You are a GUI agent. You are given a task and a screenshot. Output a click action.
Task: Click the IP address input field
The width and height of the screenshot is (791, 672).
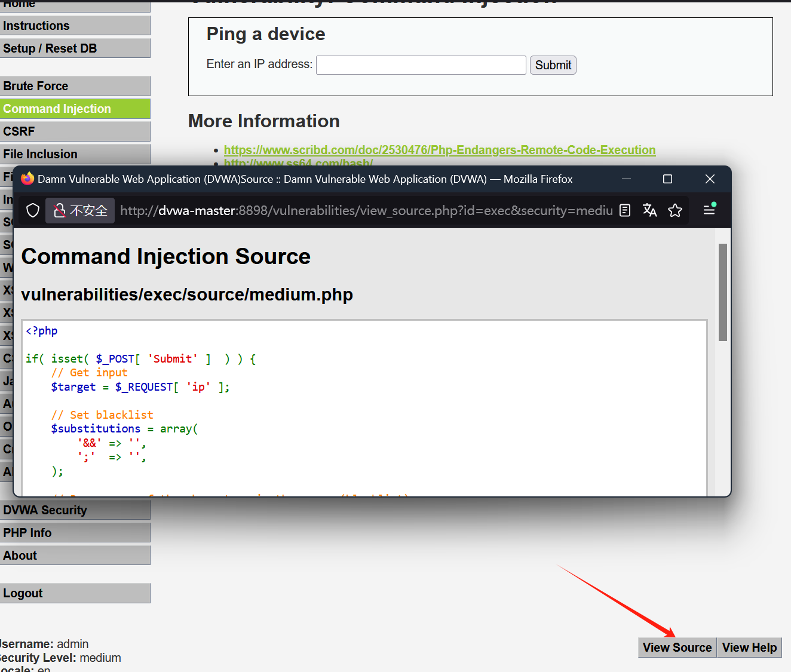(421, 65)
